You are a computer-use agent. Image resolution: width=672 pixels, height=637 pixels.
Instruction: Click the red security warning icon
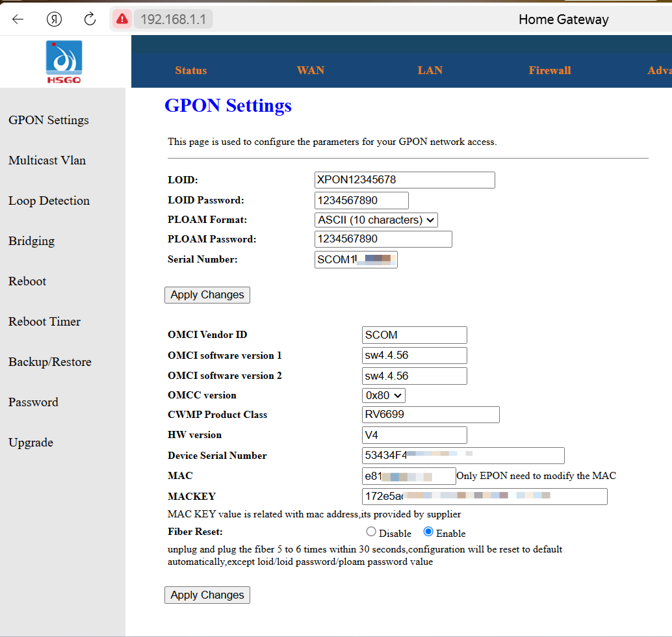point(122,19)
